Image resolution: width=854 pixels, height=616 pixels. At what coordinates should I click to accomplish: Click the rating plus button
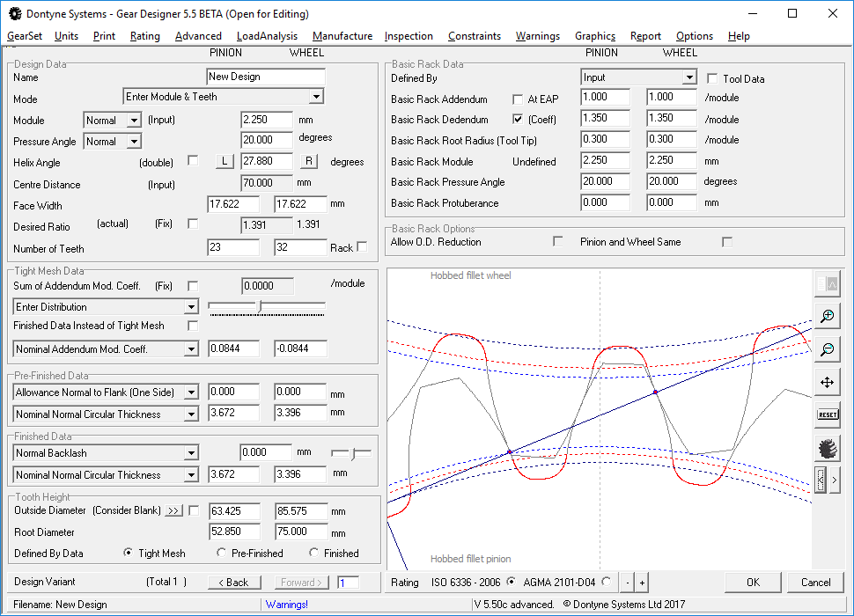pos(642,583)
